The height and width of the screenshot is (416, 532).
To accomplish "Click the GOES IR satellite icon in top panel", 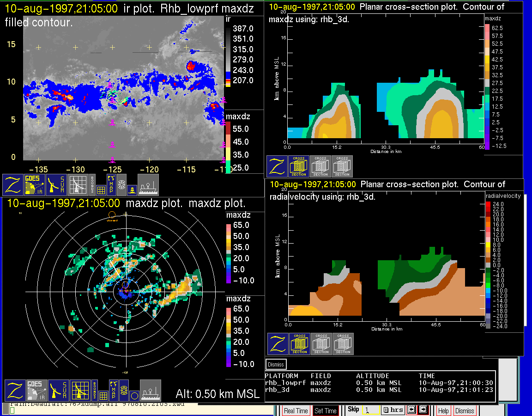I will click(x=36, y=184).
